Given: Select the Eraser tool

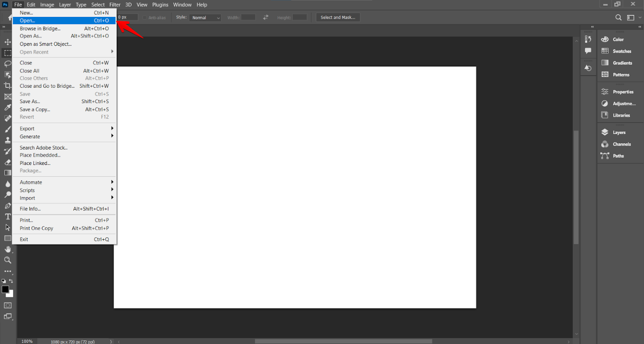Looking at the screenshot, I should tap(8, 162).
